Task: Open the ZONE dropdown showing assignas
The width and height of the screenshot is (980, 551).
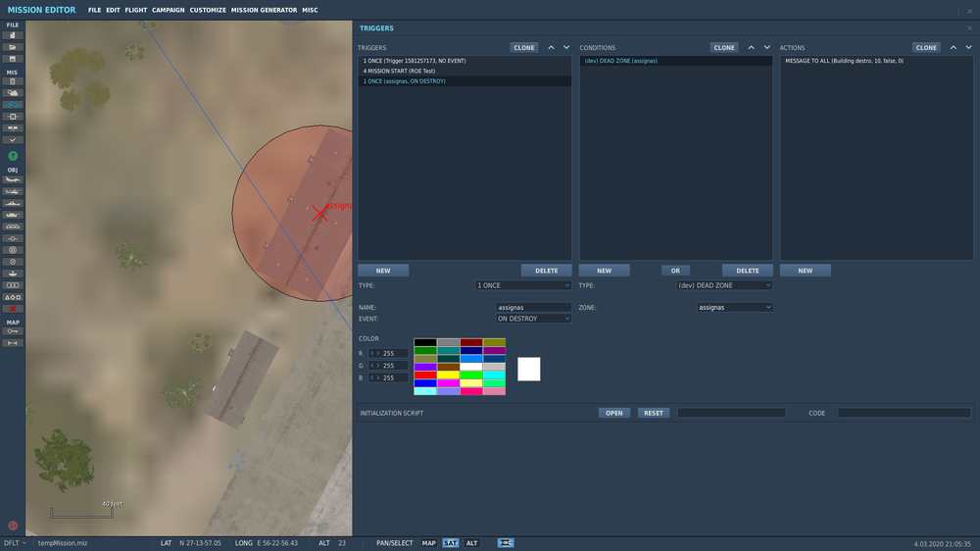Action: click(x=734, y=307)
